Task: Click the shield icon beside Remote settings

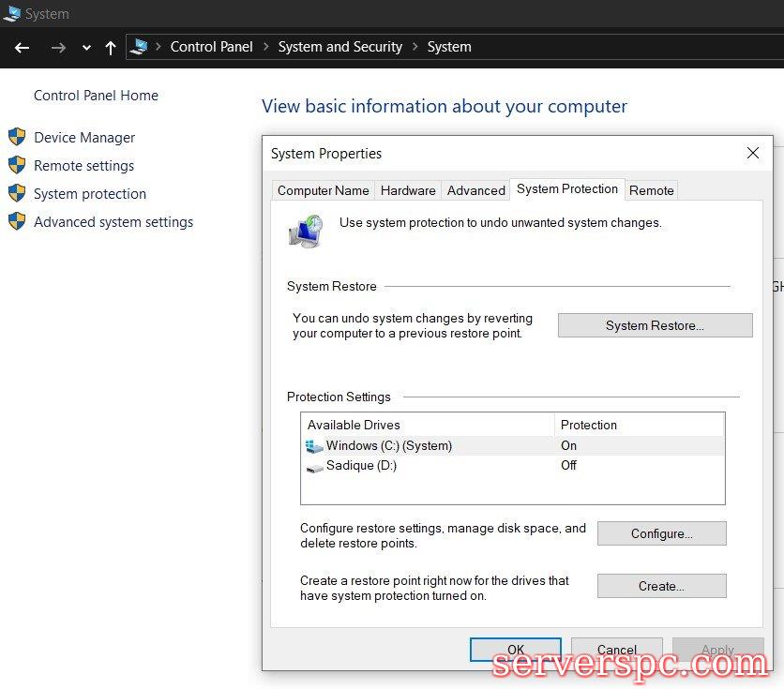Action: [x=17, y=165]
